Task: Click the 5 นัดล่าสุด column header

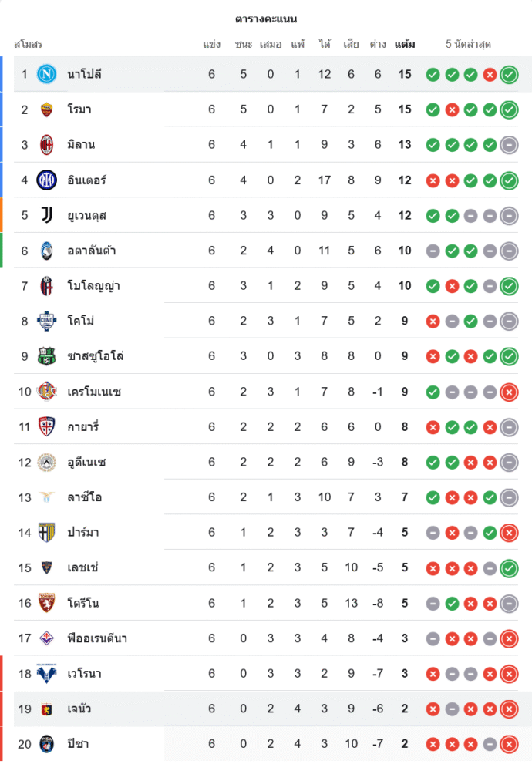Action: (468, 44)
